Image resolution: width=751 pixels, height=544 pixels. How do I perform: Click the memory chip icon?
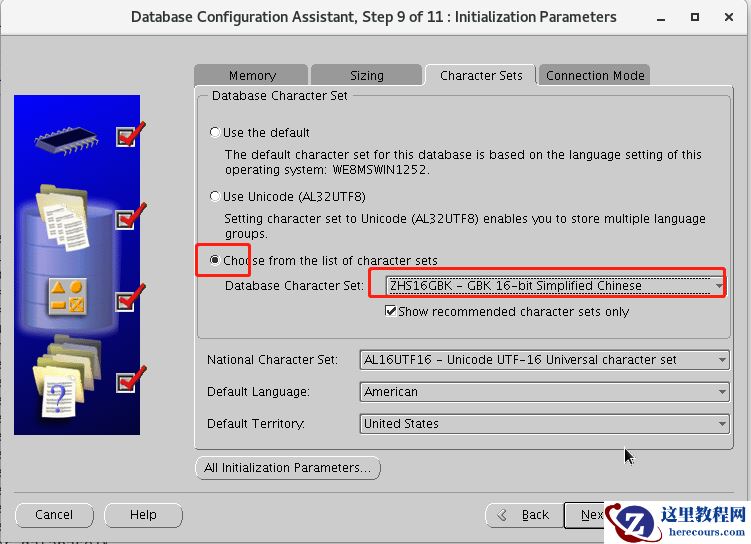click(x=67, y=140)
